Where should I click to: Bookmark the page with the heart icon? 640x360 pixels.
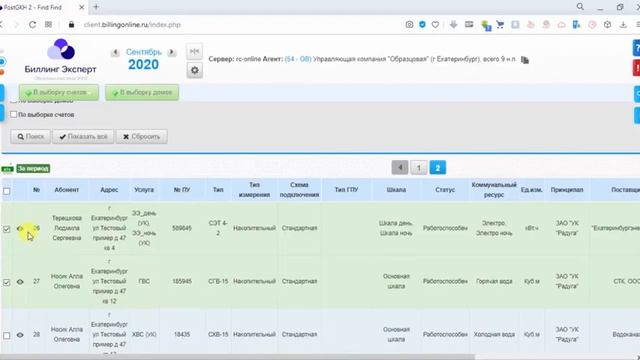(x=436, y=24)
